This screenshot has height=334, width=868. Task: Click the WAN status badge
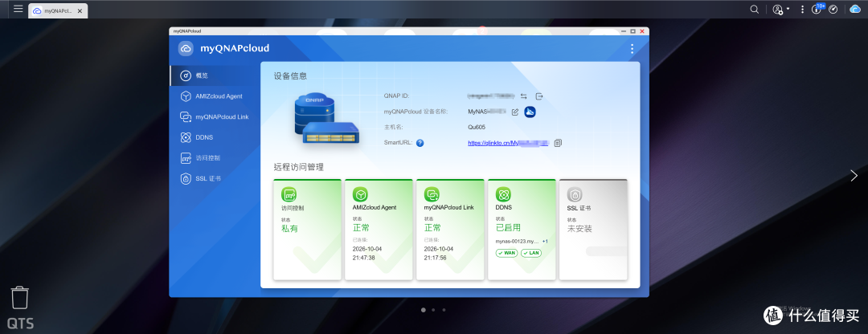506,253
